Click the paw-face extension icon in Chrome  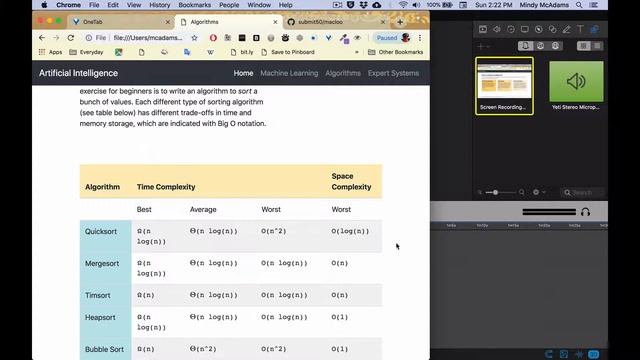(x=285, y=38)
